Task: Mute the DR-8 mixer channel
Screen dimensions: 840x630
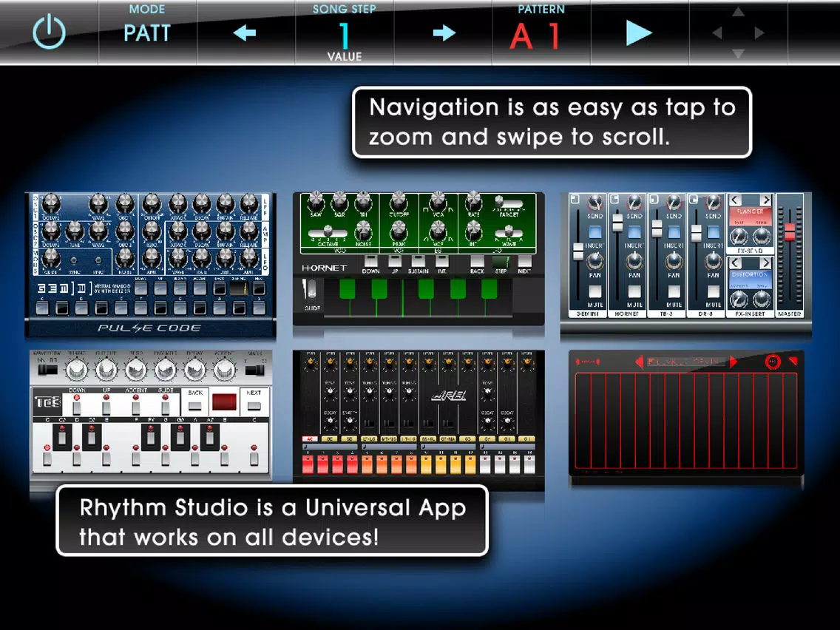Action: tap(713, 291)
